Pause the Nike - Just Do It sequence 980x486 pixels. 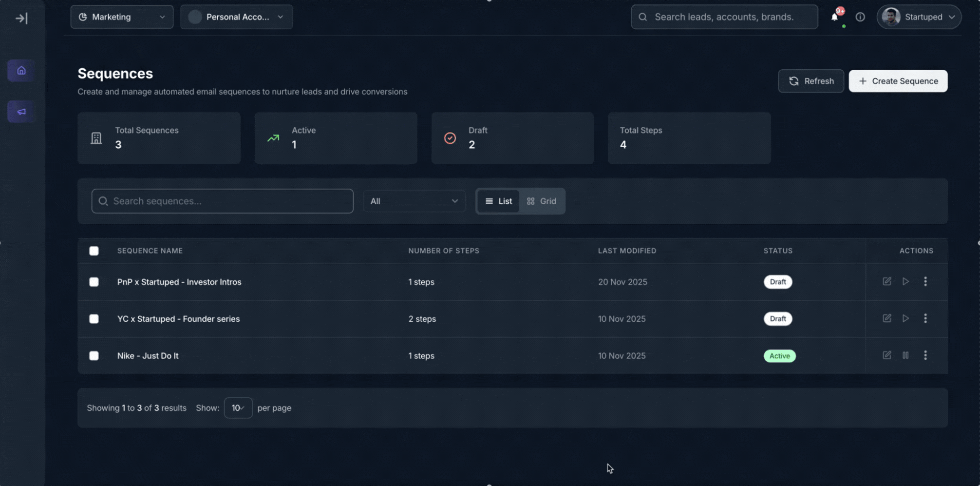(905, 355)
